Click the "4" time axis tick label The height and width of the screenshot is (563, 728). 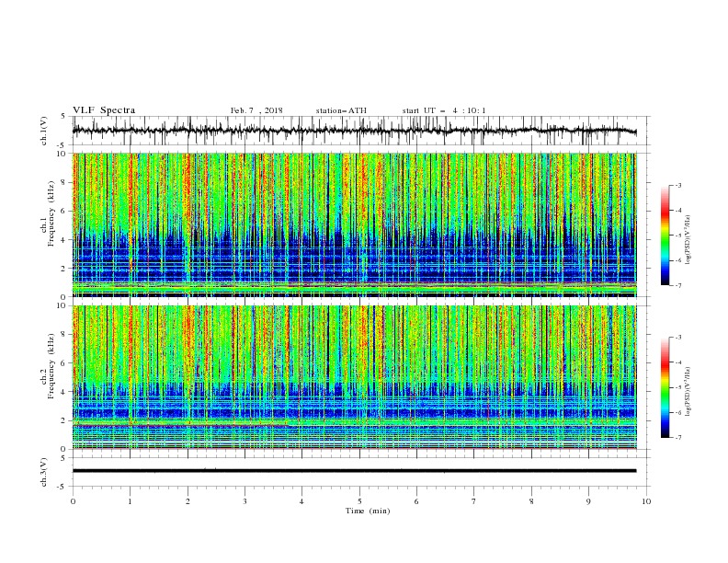(301, 501)
